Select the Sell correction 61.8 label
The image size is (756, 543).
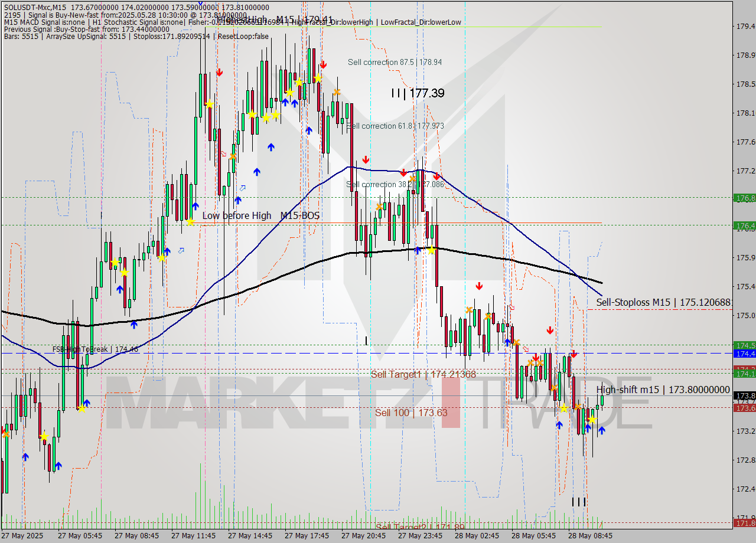395,126
